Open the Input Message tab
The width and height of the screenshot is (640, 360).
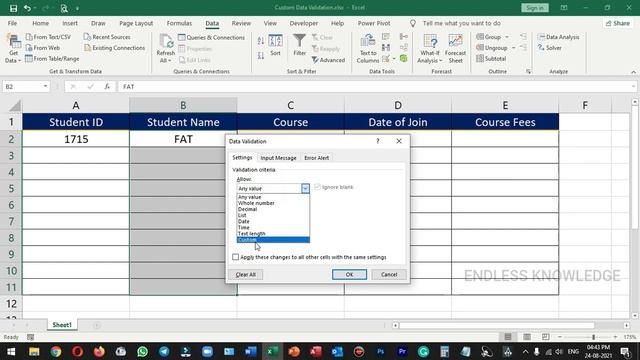[x=278, y=158]
